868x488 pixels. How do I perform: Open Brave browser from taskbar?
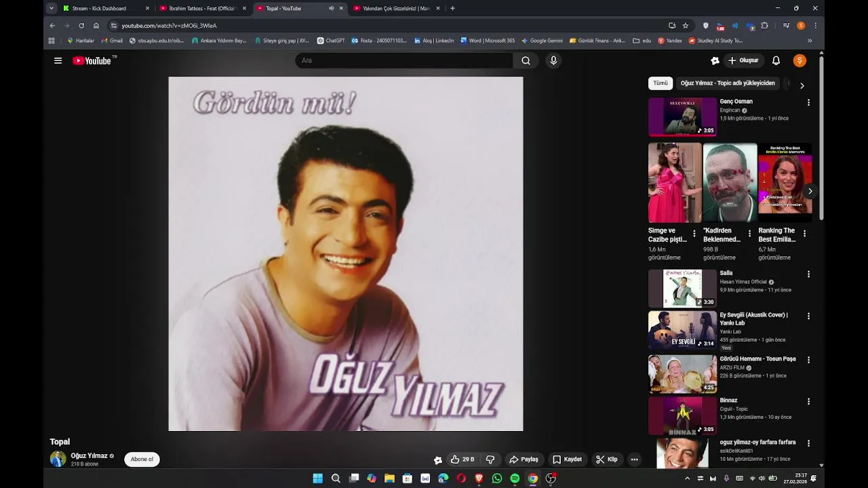479,479
